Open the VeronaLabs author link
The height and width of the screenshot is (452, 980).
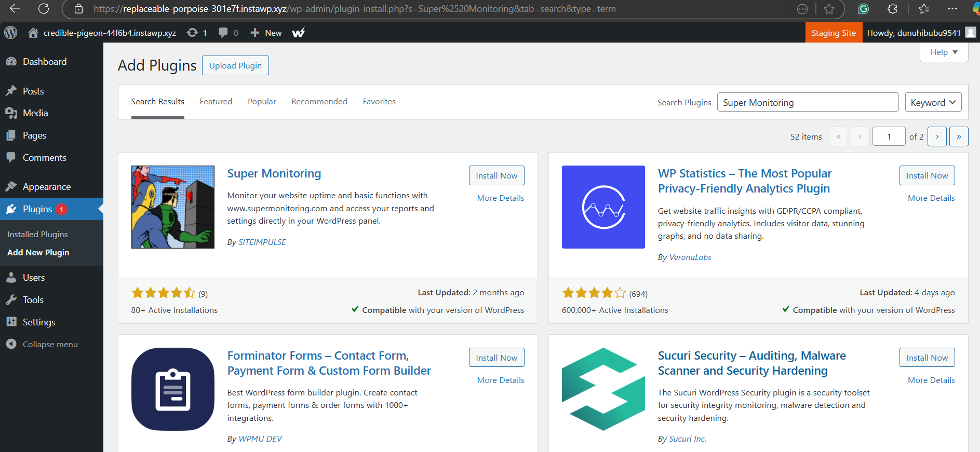[x=690, y=257]
